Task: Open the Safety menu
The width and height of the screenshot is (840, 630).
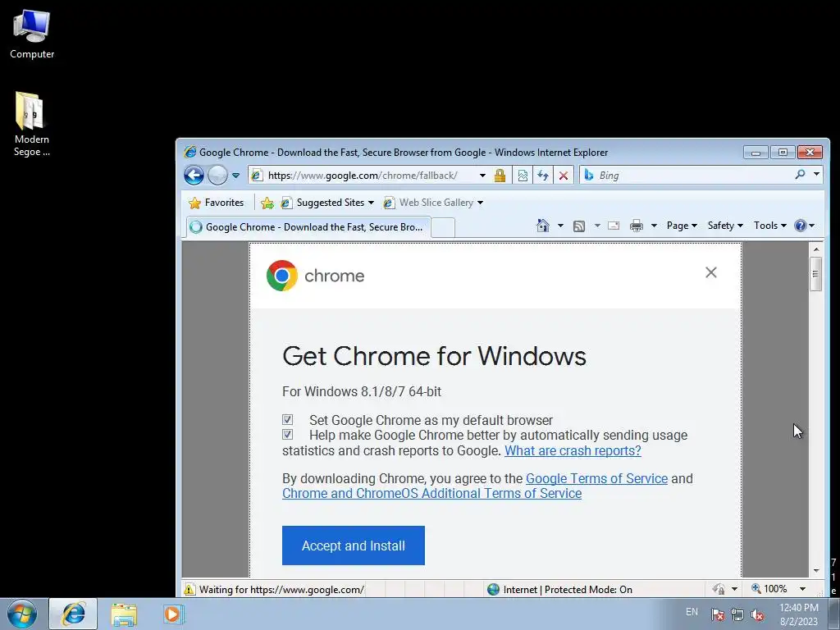Action: click(x=725, y=226)
